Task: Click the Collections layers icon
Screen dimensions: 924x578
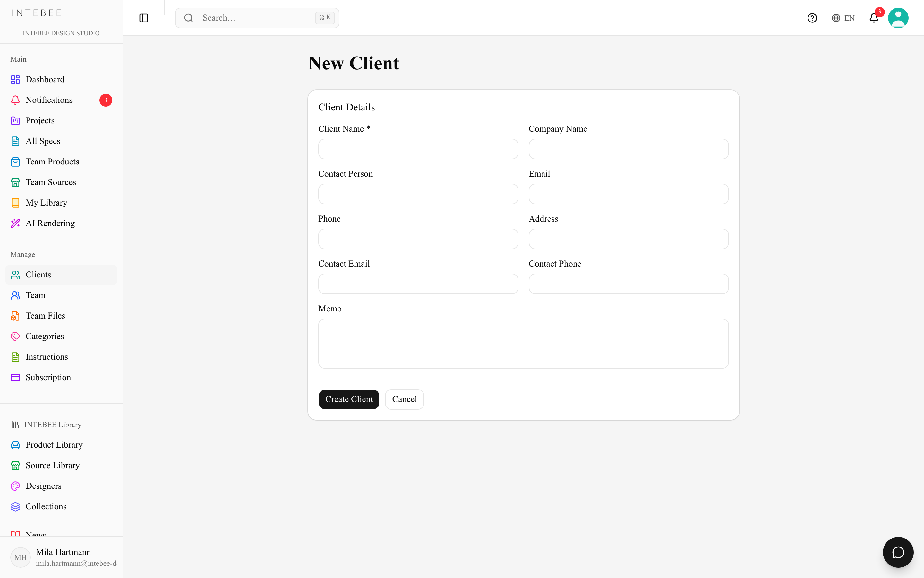Action: point(15,506)
